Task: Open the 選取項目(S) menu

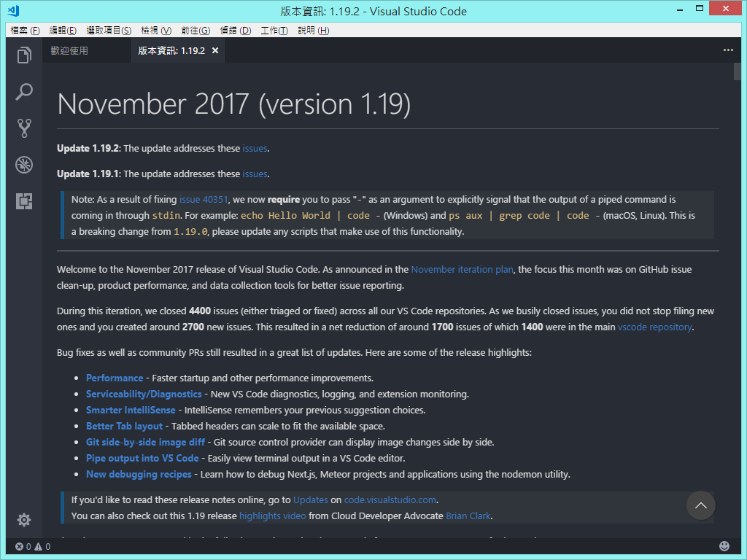Action: tap(109, 31)
